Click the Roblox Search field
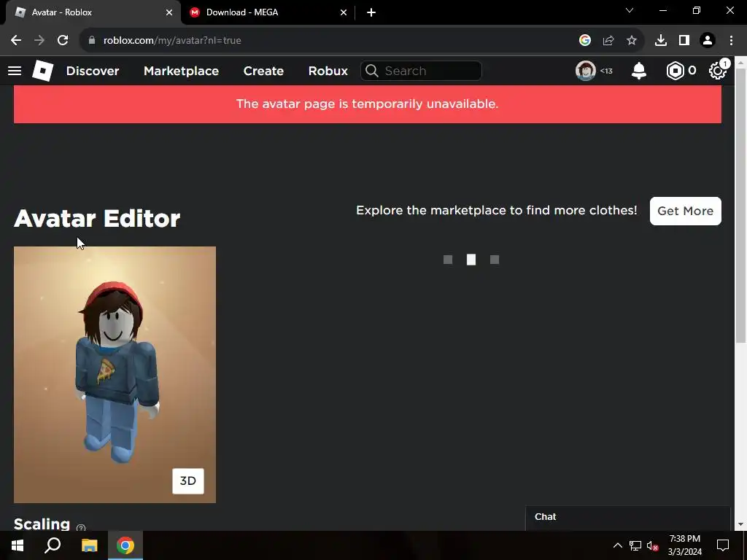Viewport: 747px width, 560px height. (x=421, y=71)
